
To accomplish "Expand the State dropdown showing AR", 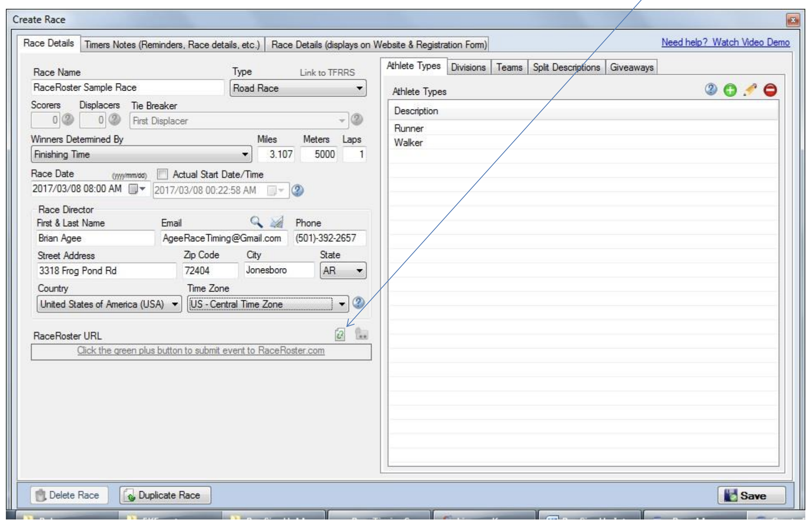I will coord(359,271).
